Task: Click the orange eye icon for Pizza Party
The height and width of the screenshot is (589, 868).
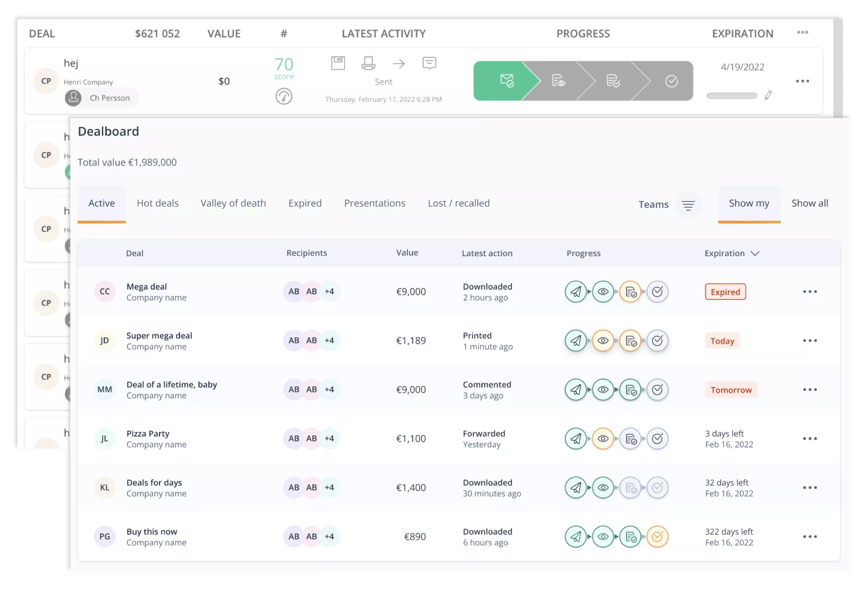Action: point(603,439)
